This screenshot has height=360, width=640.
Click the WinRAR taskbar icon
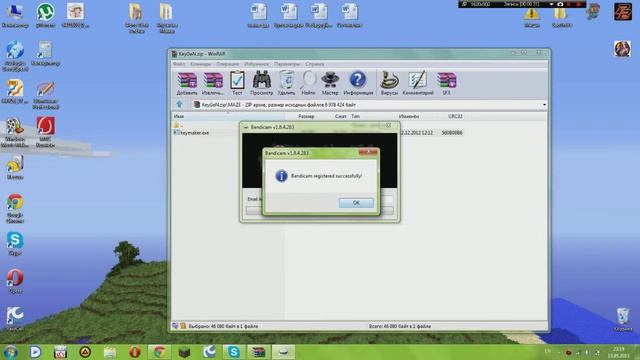point(258,352)
